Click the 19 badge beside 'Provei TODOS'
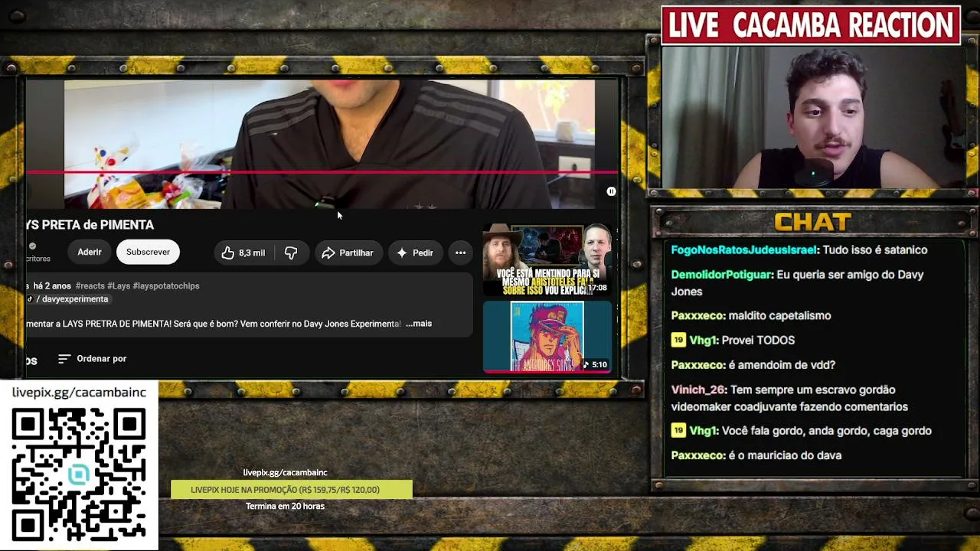 click(x=678, y=340)
